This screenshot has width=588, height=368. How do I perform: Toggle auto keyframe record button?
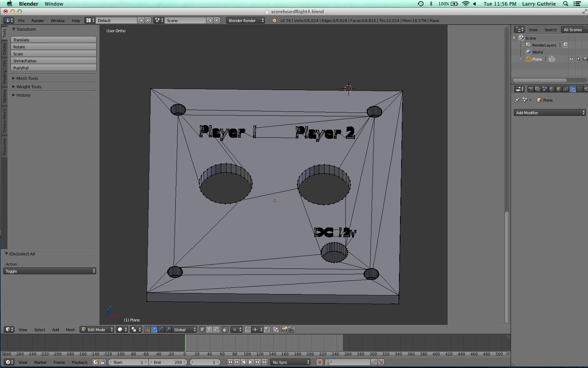(x=319, y=362)
